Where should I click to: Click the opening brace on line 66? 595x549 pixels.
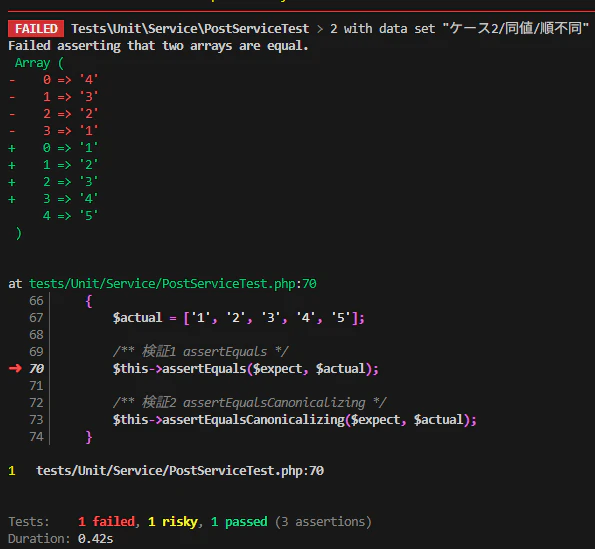point(89,301)
